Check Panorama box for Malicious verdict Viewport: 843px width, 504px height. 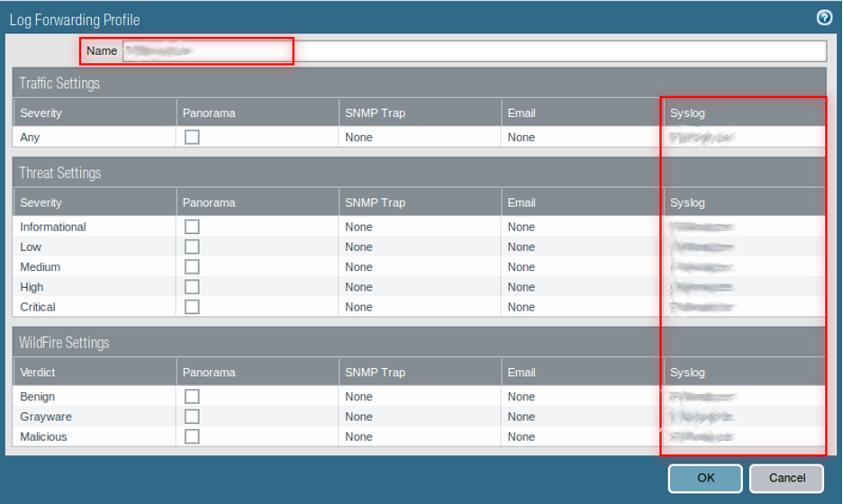pyautogui.click(x=192, y=436)
